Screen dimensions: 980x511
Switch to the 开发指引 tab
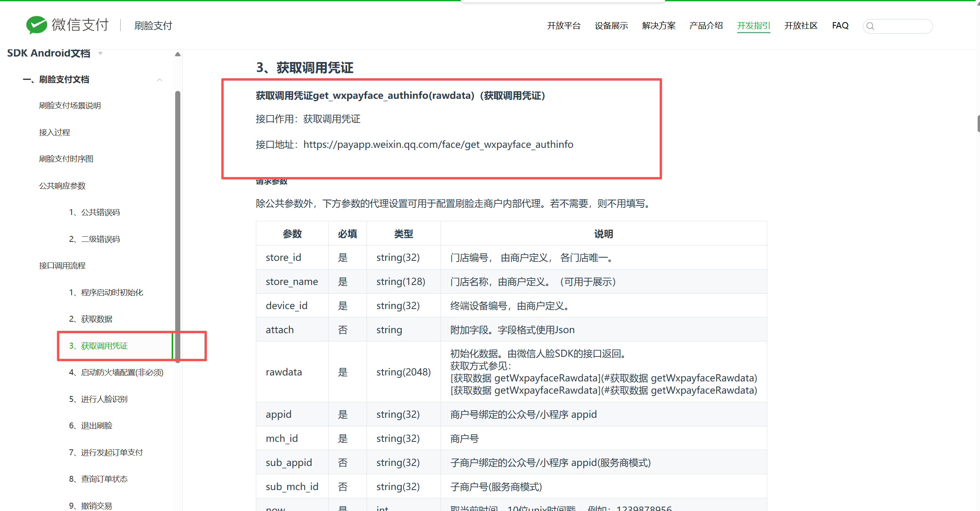(753, 26)
